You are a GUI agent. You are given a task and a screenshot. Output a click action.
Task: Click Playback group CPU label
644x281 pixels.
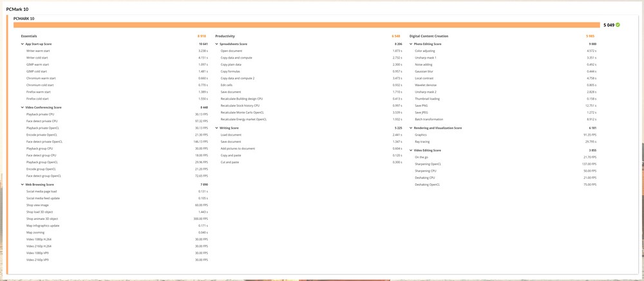coord(39,148)
